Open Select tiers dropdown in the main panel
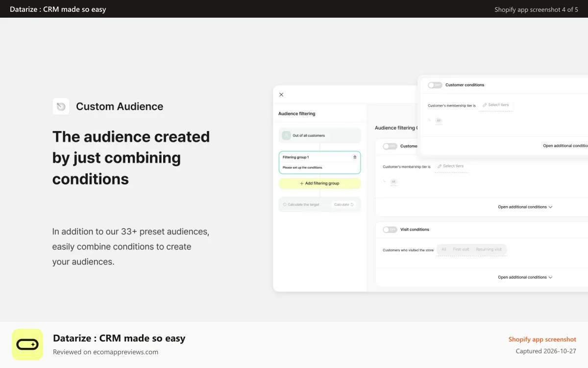Screen dimensions: 588x368 point(451,166)
